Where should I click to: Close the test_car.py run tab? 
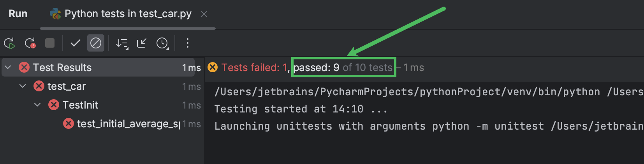click(x=204, y=14)
